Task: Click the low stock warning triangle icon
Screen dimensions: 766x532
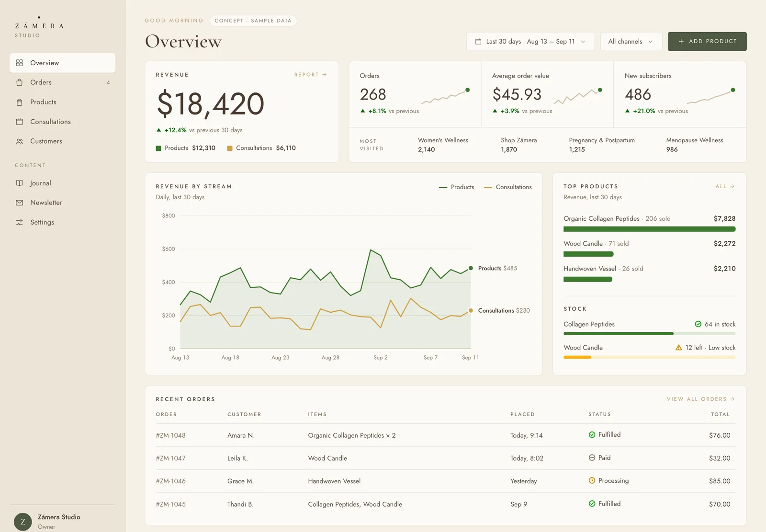Action: (x=678, y=348)
